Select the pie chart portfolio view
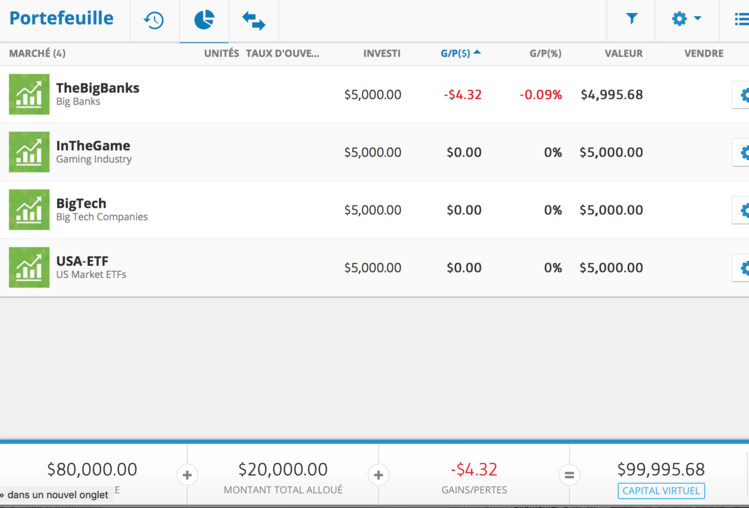Image resolution: width=749 pixels, height=508 pixels. pos(204,20)
